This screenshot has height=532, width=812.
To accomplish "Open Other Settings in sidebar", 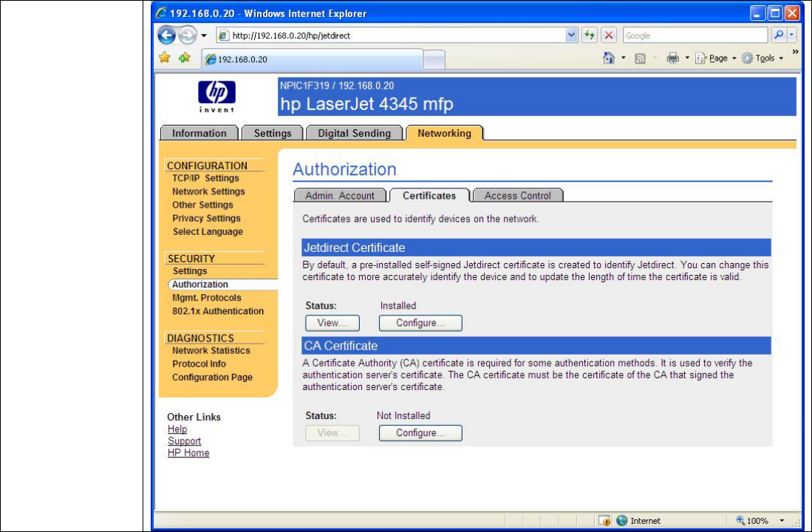I will pos(202,205).
